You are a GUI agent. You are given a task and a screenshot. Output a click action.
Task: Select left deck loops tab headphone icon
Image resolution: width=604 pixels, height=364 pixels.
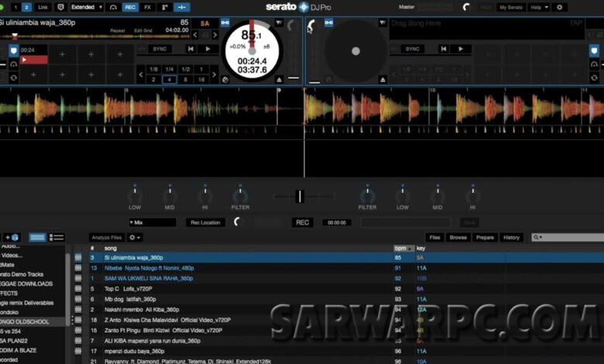coord(13,64)
